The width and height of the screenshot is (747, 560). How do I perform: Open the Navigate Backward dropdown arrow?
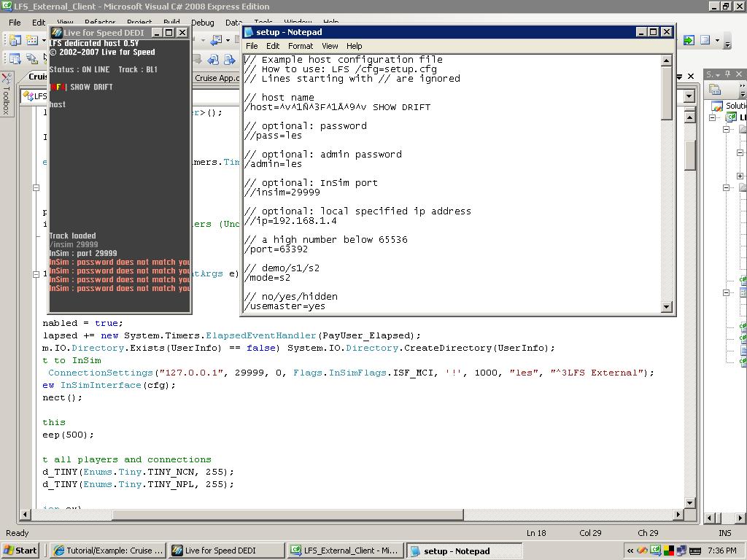point(228,41)
